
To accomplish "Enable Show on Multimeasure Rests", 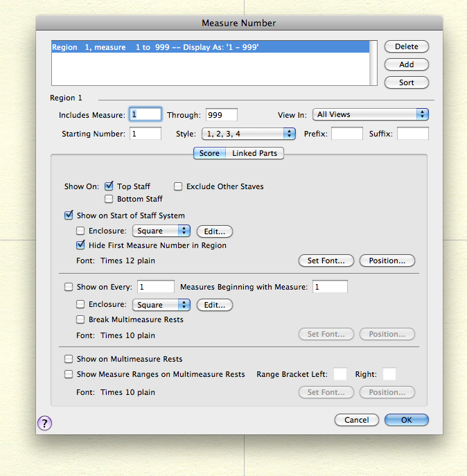I will [x=69, y=359].
